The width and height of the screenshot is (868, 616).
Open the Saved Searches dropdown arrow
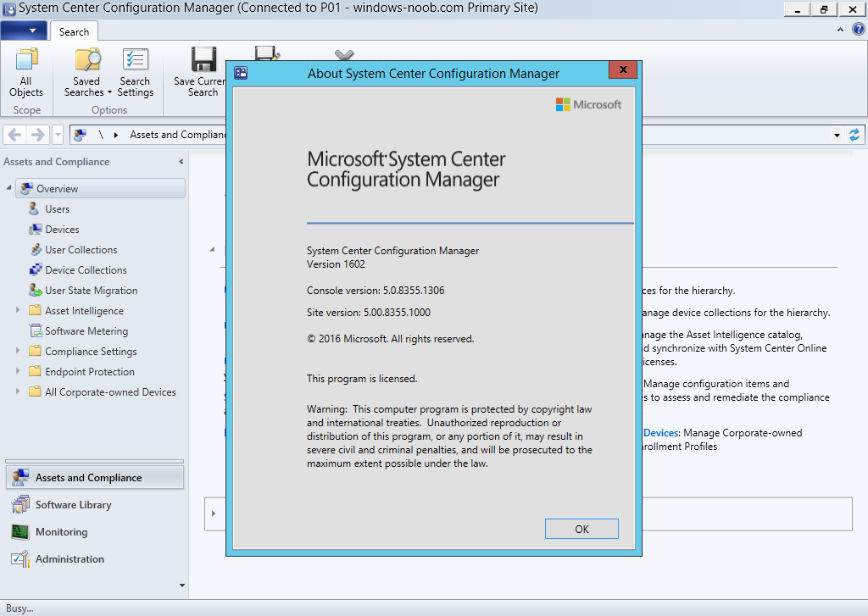(109, 92)
